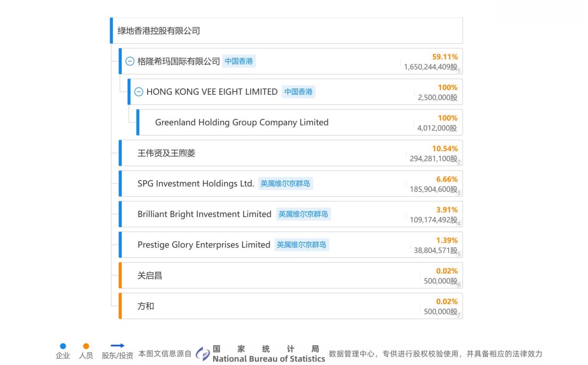
Task: Collapse the 格隆希玛国际有限公司 node
Action: click(130, 61)
